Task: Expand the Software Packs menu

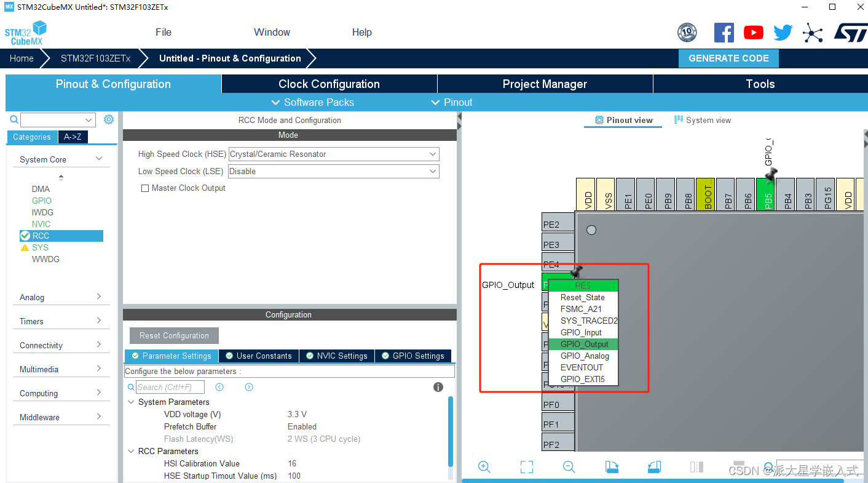Action: coord(313,102)
